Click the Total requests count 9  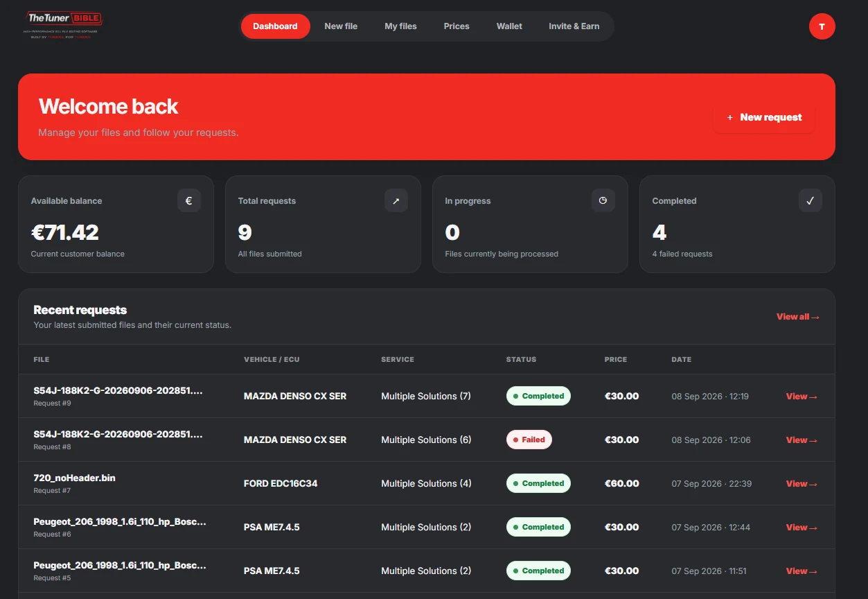point(245,232)
